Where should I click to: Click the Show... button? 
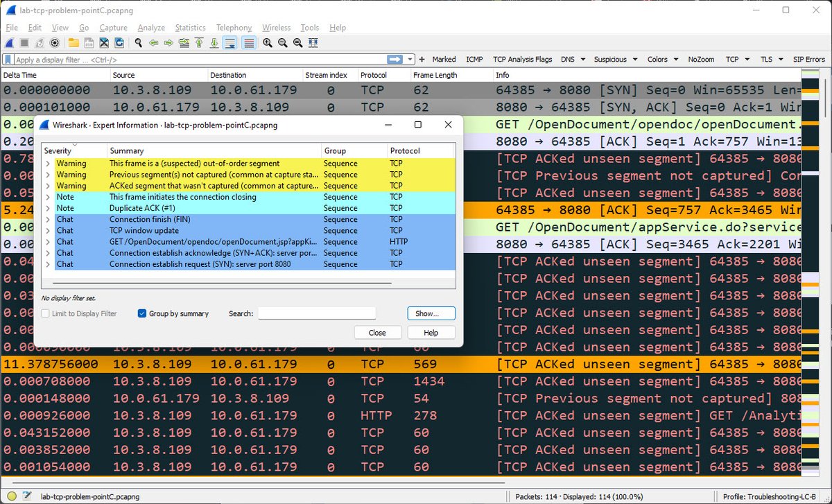pyautogui.click(x=431, y=313)
